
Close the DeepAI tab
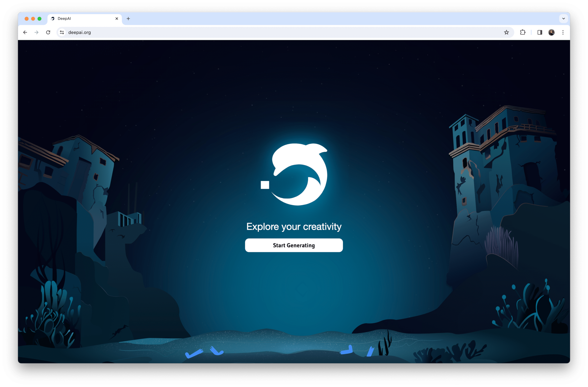[x=117, y=19]
